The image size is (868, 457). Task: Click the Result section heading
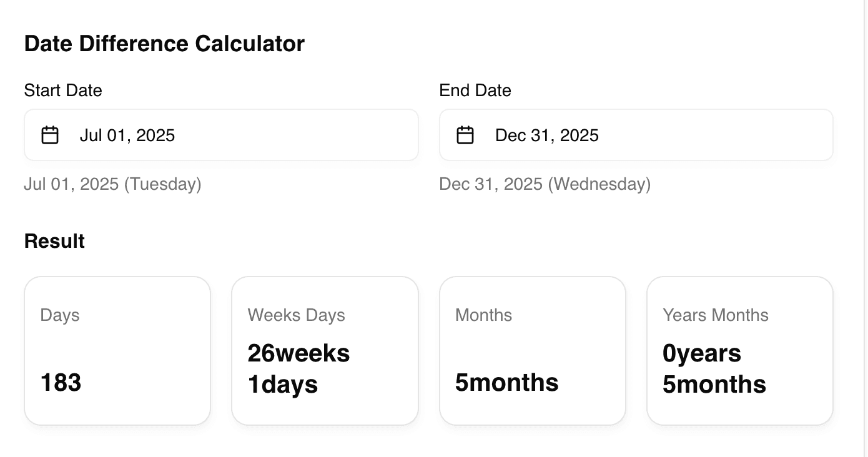[54, 241]
